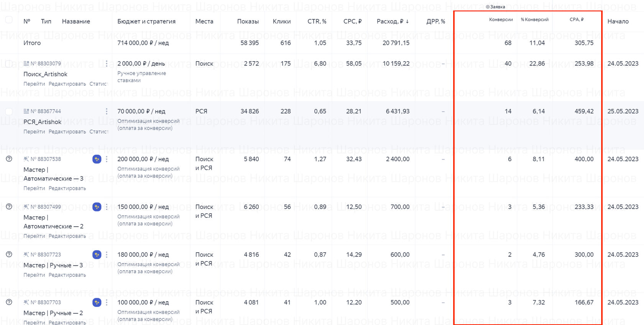The height and width of the screenshot is (325, 644).
Task: Open the three-dot menu for Поиск_Artishok
Action: tap(107, 64)
